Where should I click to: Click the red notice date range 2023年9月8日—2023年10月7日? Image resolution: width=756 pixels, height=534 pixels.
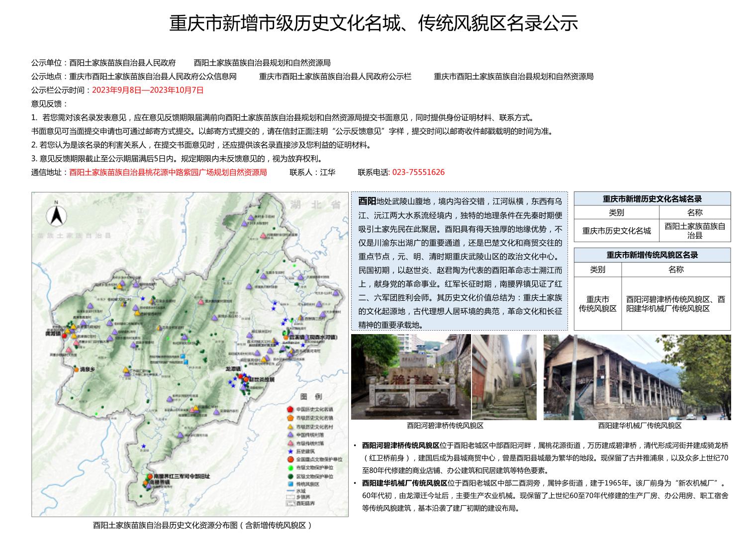[x=148, y=90]
